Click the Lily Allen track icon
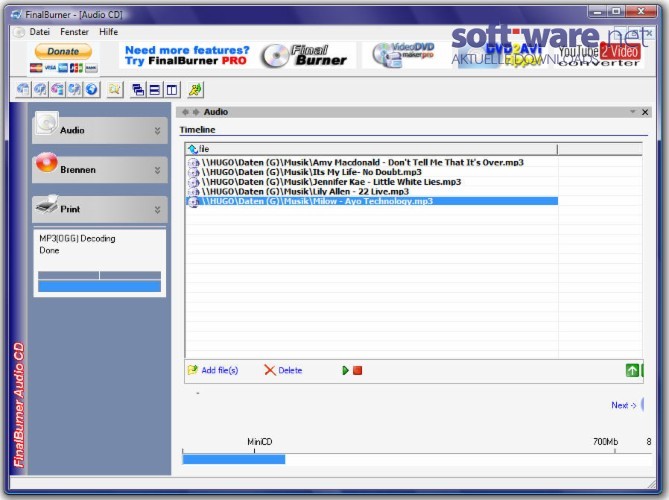The width and height of the screenshot is (669, 500). (194, 192)
